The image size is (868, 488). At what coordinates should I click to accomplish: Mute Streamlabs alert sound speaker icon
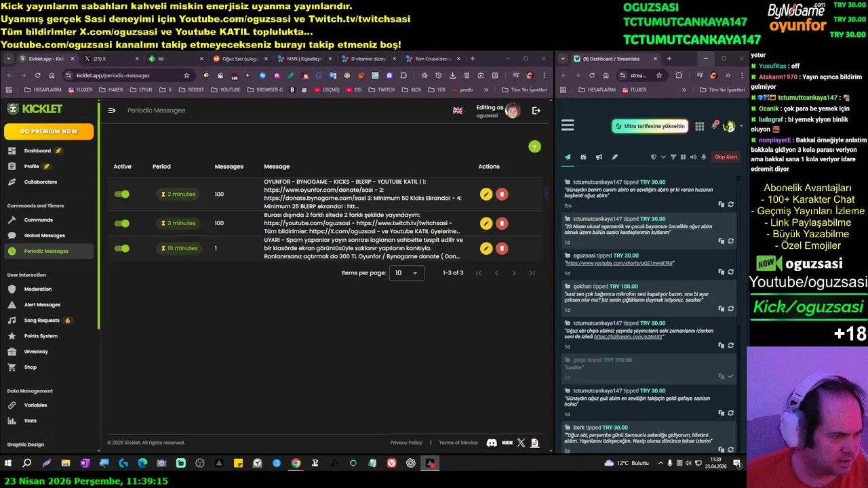[693, 157]
